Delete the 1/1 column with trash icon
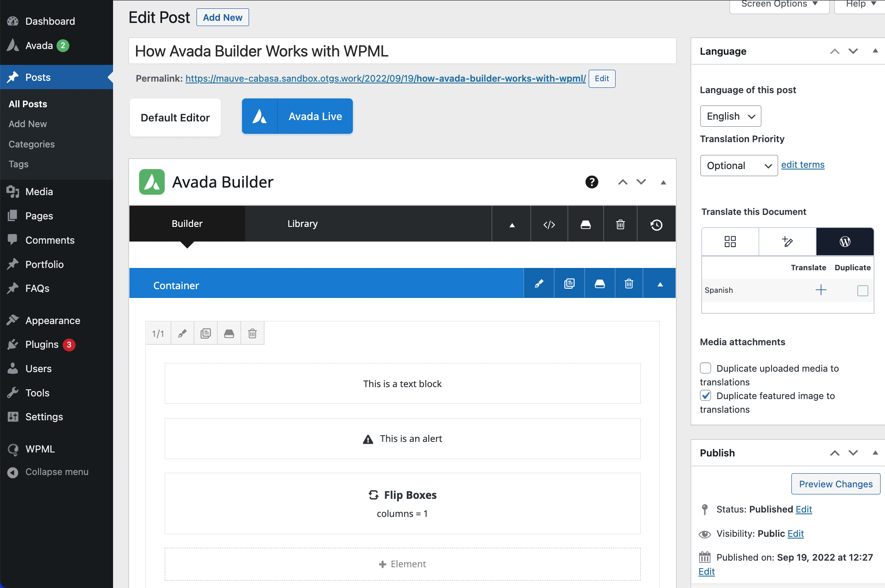Screen dimensions: 885x588 (252, 333)
